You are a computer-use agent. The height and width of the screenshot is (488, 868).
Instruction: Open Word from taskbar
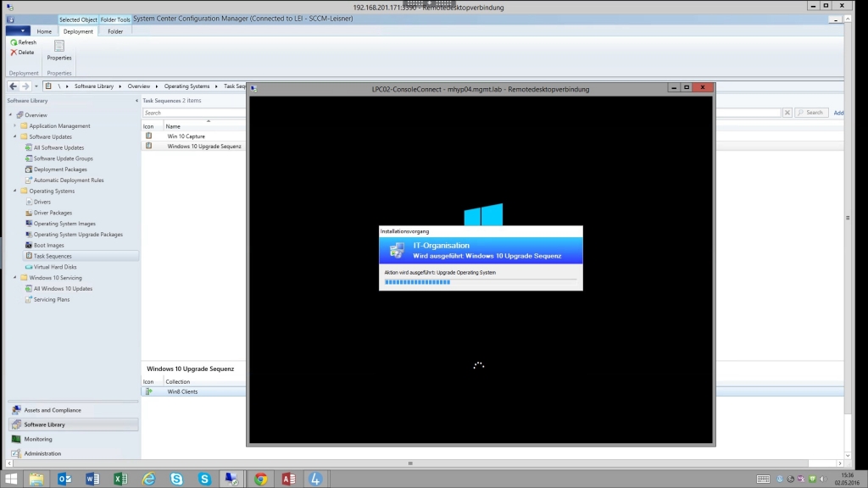(92, 479)
